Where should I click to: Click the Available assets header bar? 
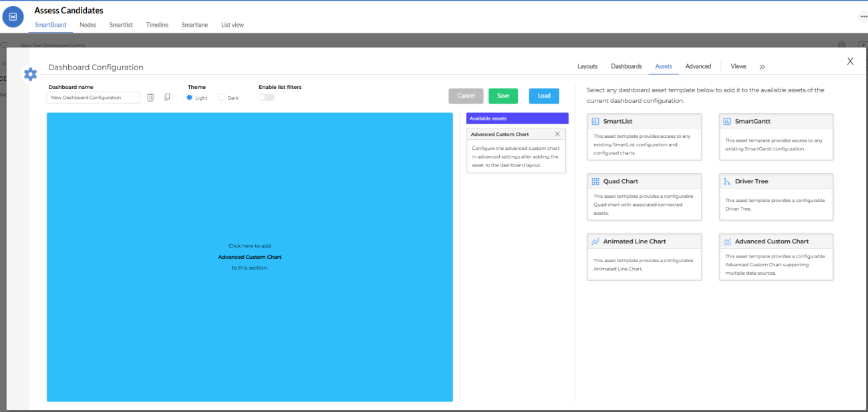point(517,118)
